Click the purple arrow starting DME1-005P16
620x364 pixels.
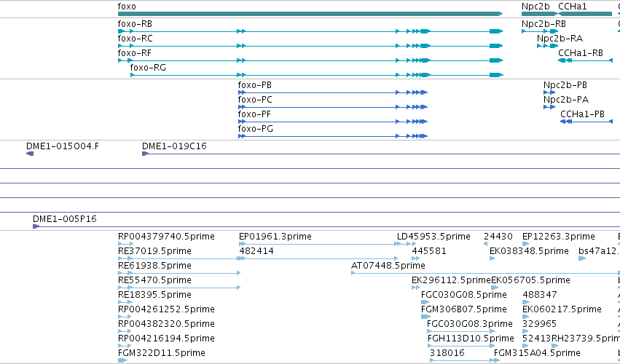[36, 226]
